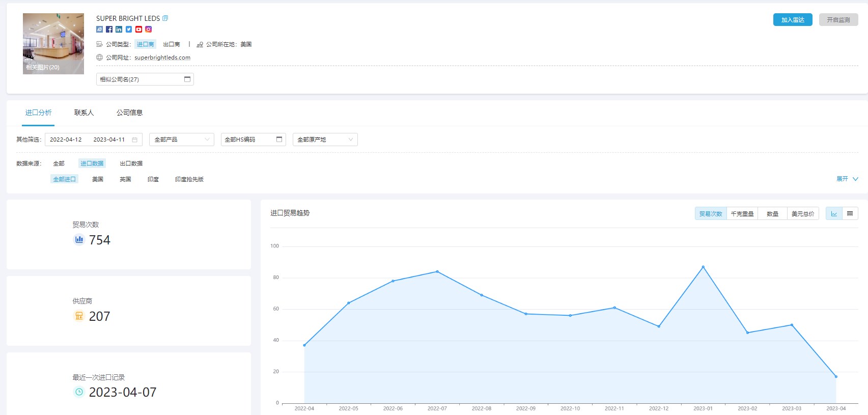Select 全部 data source option
Viewport: 868px width, 415px height.
(x=59, y=163)
